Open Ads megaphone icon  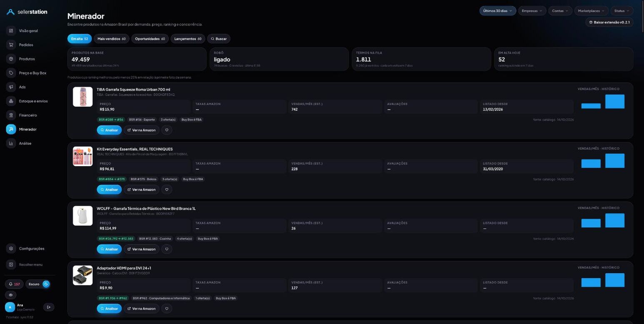click(x=11, y=87)
